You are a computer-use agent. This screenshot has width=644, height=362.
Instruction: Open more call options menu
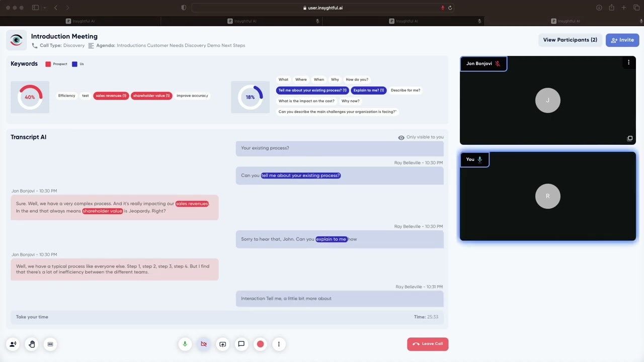pos(279,344)
